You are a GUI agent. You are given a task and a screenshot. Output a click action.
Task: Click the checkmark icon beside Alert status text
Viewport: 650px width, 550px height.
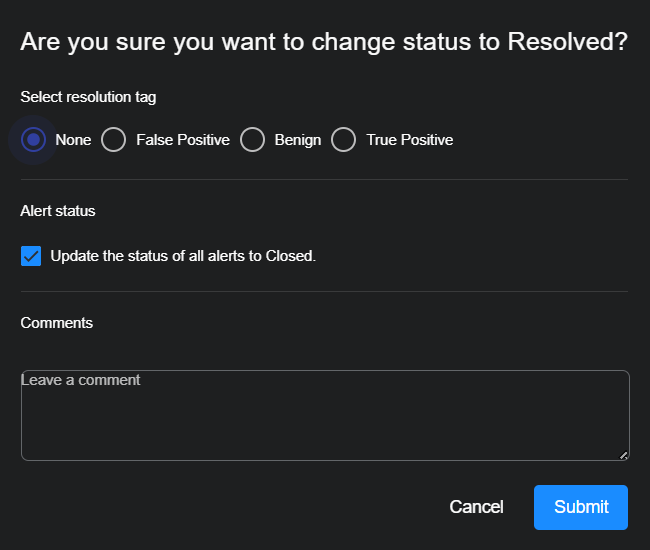pos(31,256)
